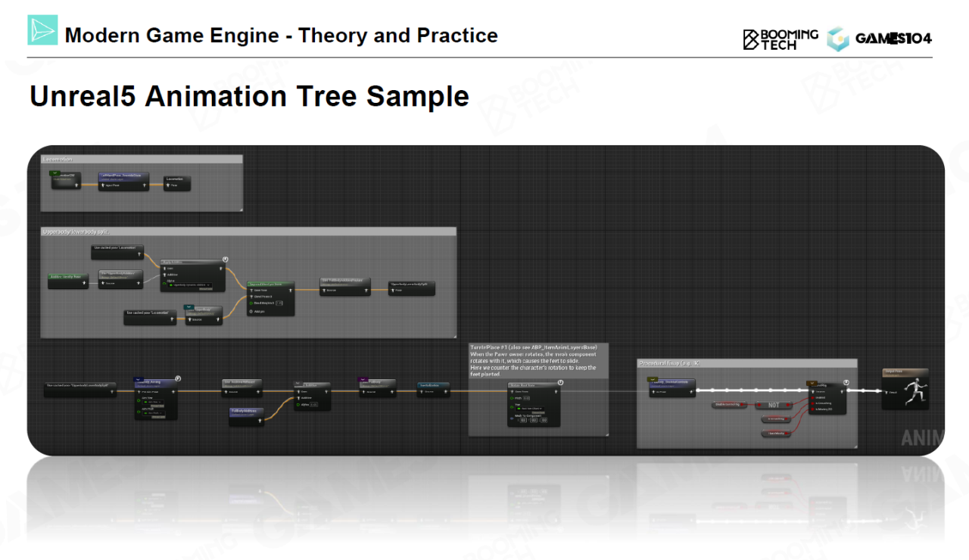Click the clock icon on Rotate Root Bone node
The image size is (969, 560).
tap(560, 383)
